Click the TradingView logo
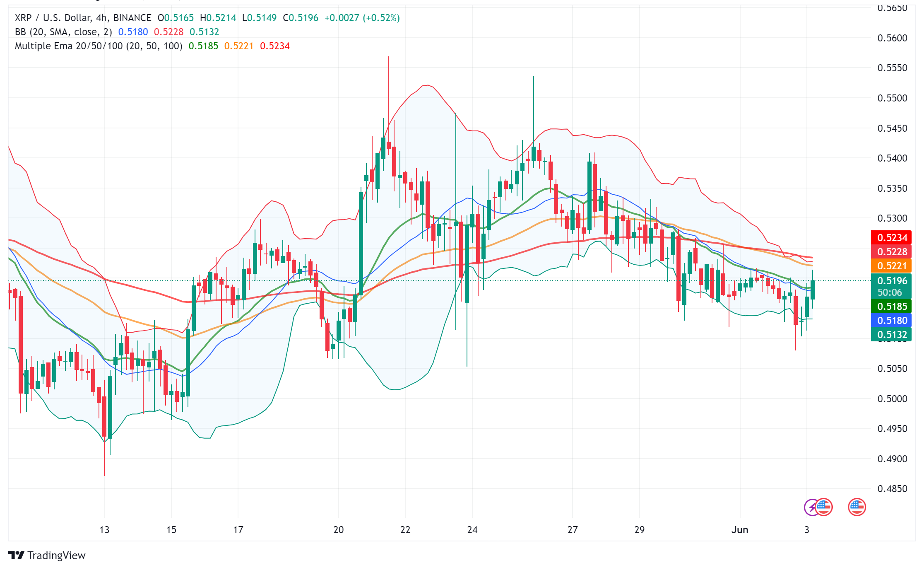 tap(47, 555)
